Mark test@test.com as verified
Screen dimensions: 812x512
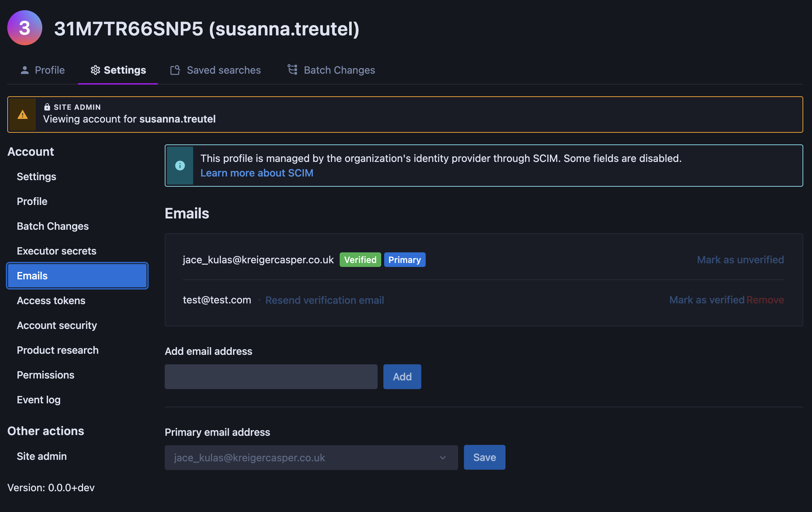pos(706,300)
